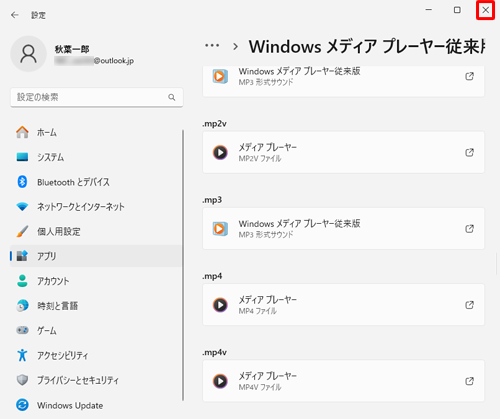Go to 個人用設定 in the sidebar
Viewport: 500px width, 419px height.
click(x=96, y=231)
